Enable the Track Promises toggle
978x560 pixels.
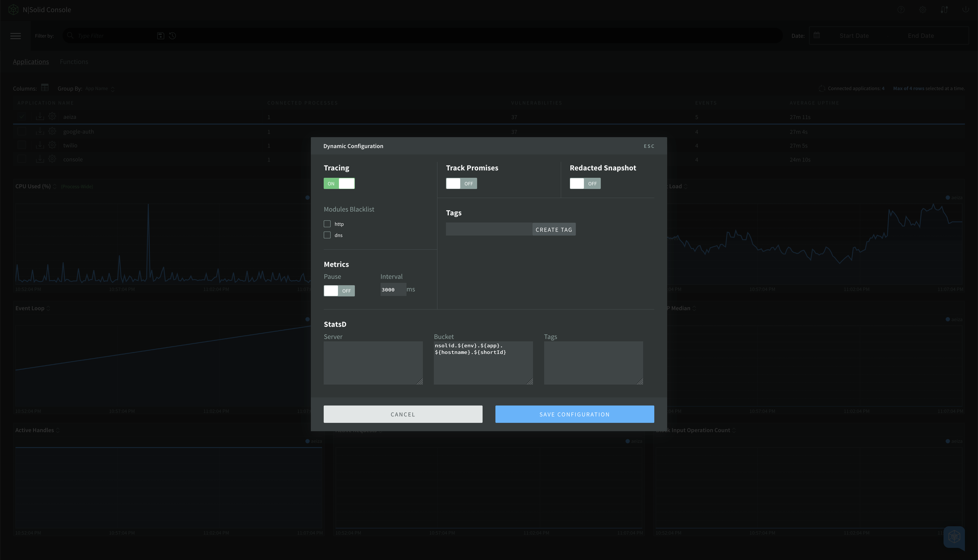point(461,183)
